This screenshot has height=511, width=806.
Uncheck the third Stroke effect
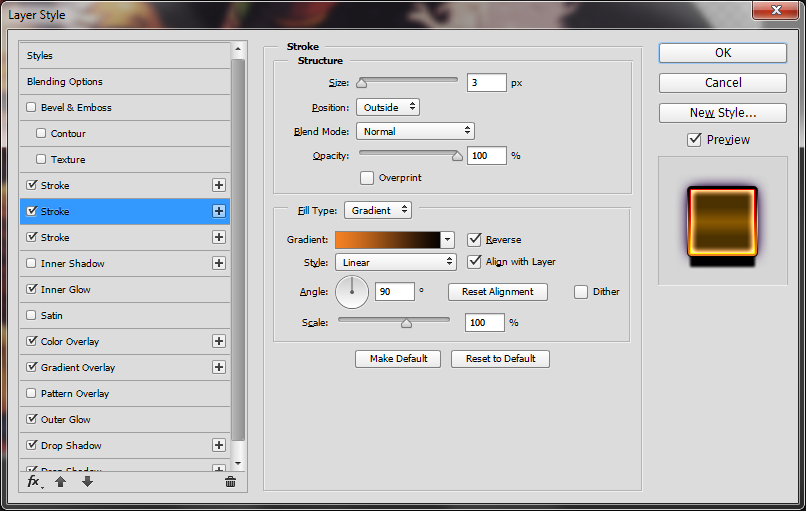tap(31, 237)
